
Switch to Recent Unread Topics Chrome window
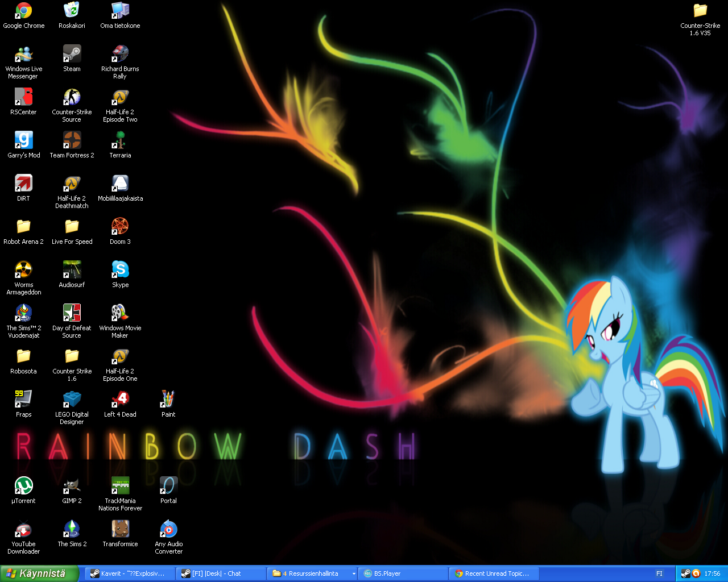click(494, 573)
